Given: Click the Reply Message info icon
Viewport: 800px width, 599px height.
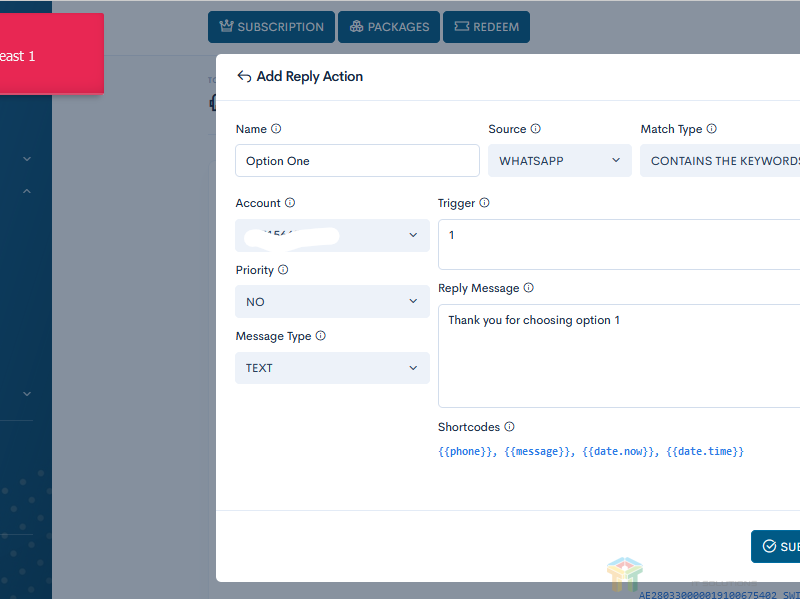Looking at the screenshot, I should click(529, 288).
